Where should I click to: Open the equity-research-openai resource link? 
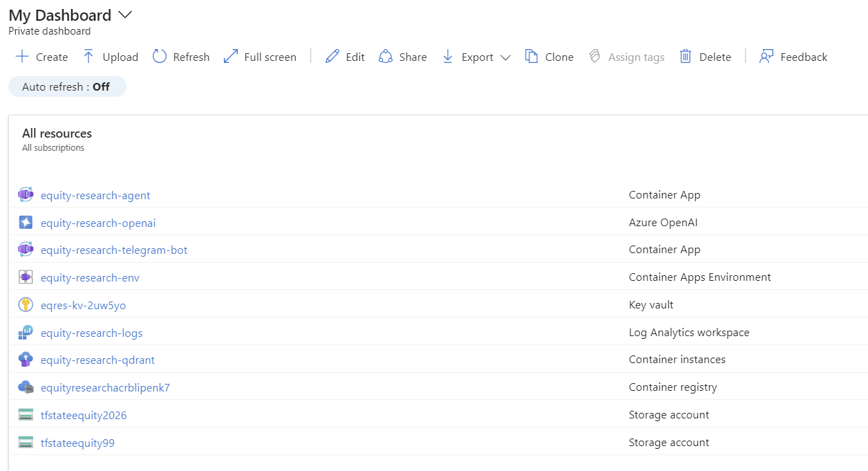[x=98, y=223]
